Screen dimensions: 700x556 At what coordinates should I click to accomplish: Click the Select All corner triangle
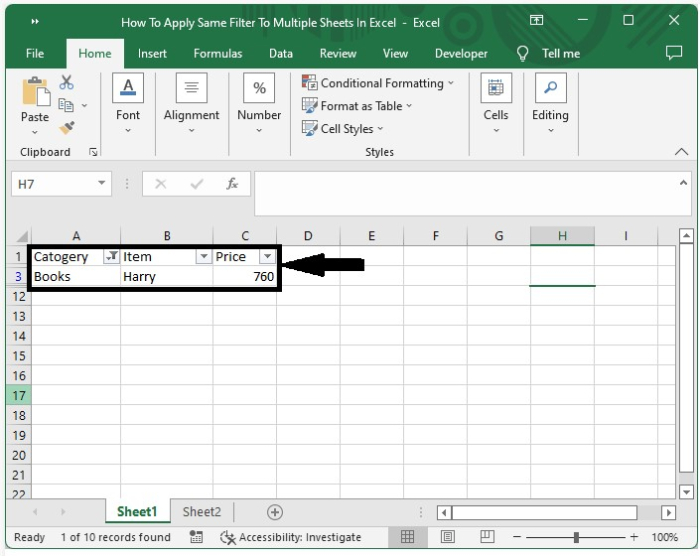(21, 236)
